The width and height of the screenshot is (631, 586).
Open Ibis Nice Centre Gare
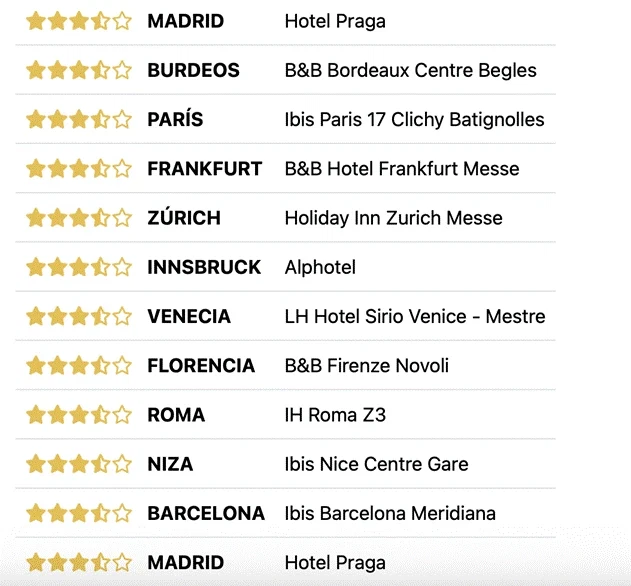click(376, 464)
